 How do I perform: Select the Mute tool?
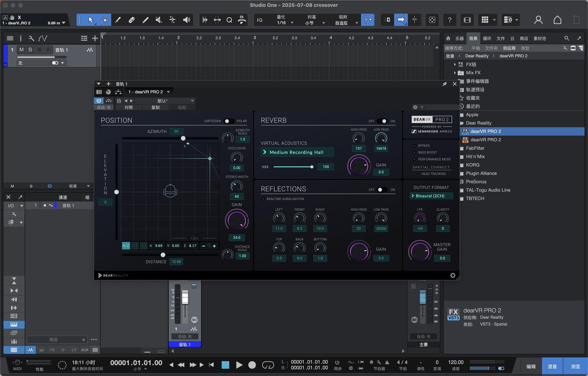click(x=159, y=20)
